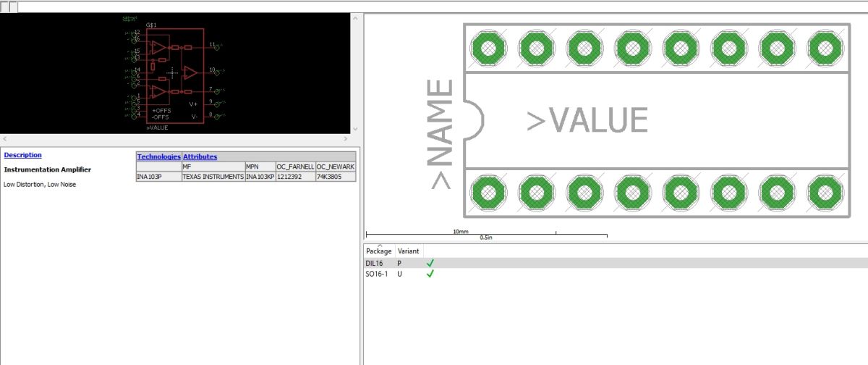Sort by the Package column header
This screenshot has height=365, width=868.
(x=379, y=251)
